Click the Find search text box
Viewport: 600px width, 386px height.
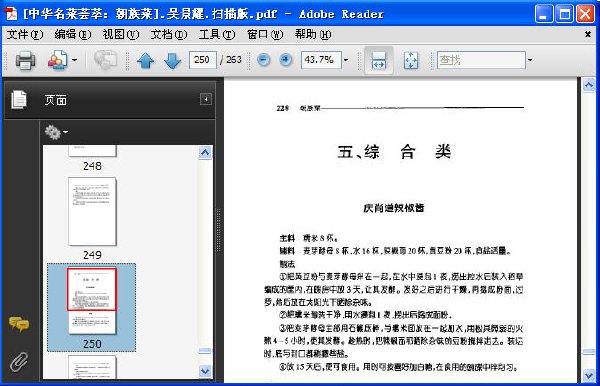pyautogui.click(x=481, y=60)
